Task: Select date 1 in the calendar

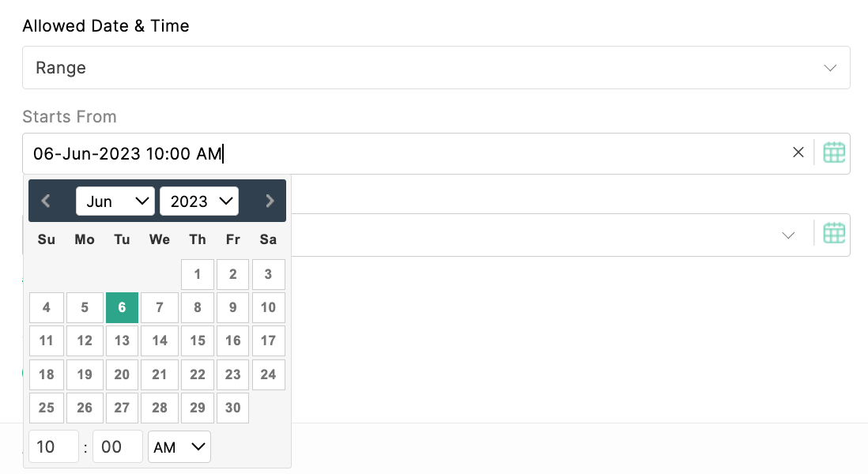Action: coord(198,274)
